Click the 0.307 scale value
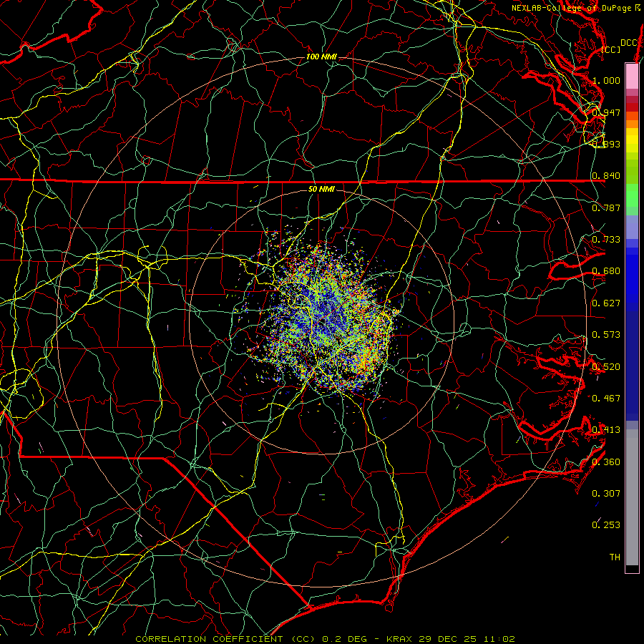The width and height of the screenshot is (644, 644). click(606, 493)
